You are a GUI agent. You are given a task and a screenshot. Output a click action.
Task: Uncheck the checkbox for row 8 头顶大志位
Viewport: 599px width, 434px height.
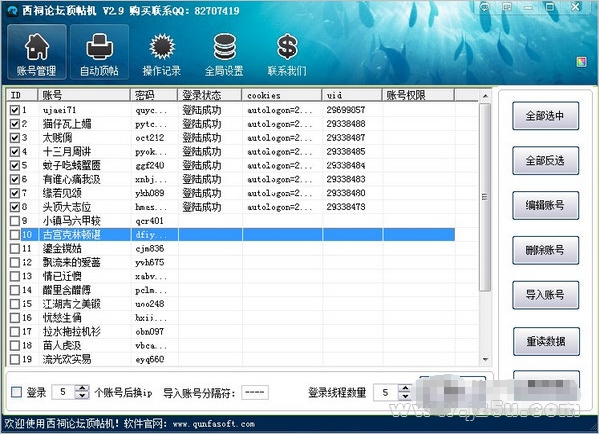pyautogui.click(x=15, y=207)
